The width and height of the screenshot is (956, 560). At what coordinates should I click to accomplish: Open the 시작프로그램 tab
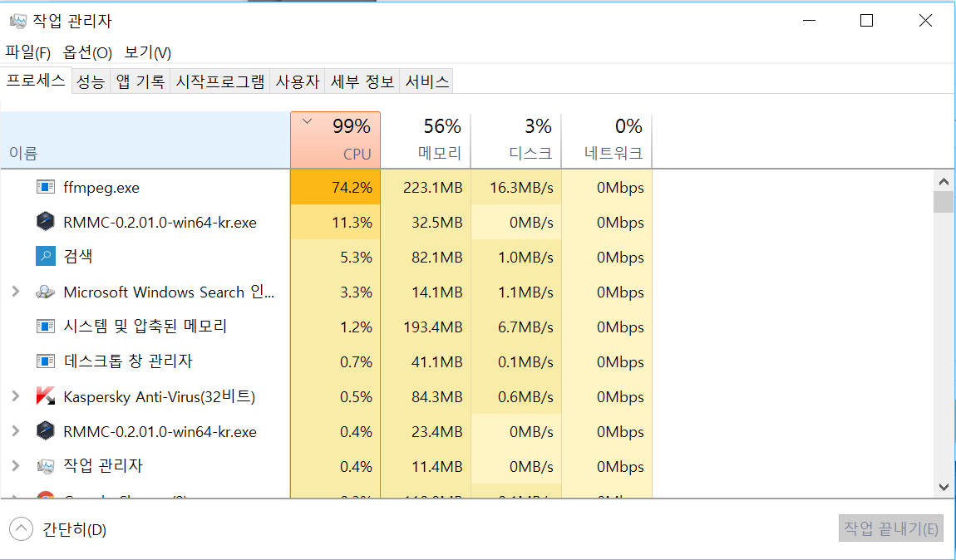[220, 81]
